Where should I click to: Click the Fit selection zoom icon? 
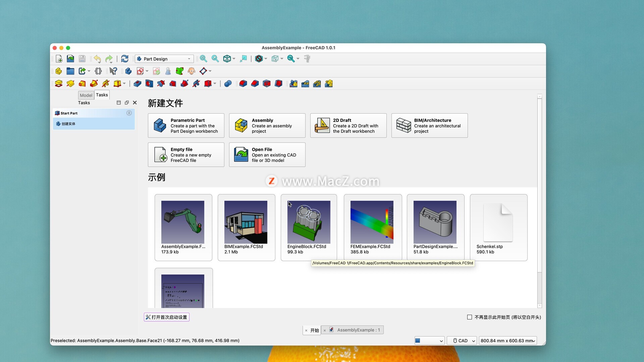[215, 59]
